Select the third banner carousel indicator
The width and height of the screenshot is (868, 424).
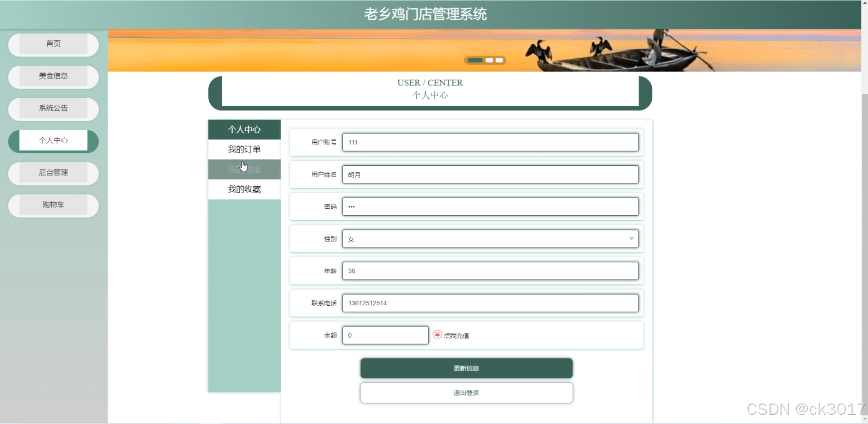[499, 60]
